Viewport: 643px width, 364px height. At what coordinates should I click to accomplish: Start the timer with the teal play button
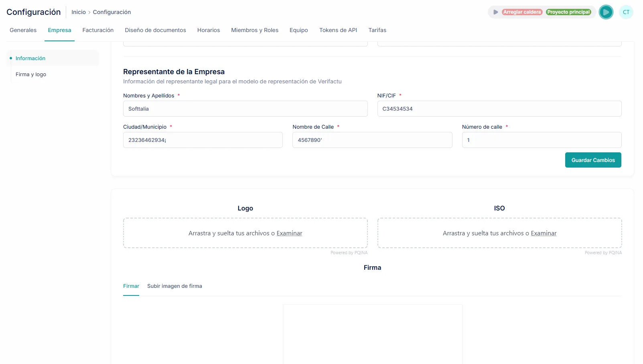tap(606, 12)
